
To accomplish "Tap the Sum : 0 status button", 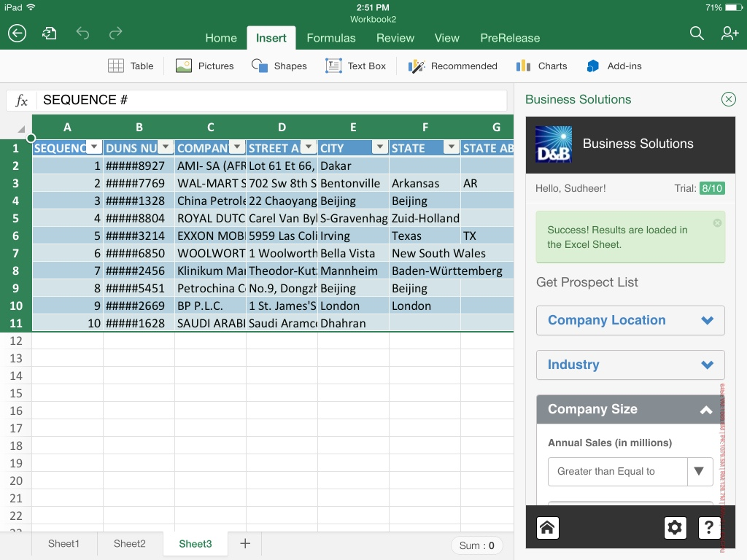I will tap(476, 545).
